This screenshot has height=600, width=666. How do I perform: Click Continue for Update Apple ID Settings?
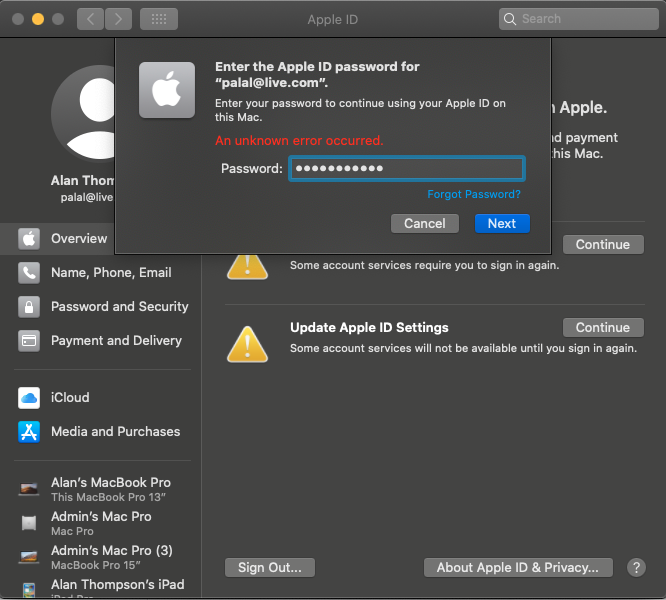pyautogui.click(x=603, y=327)
